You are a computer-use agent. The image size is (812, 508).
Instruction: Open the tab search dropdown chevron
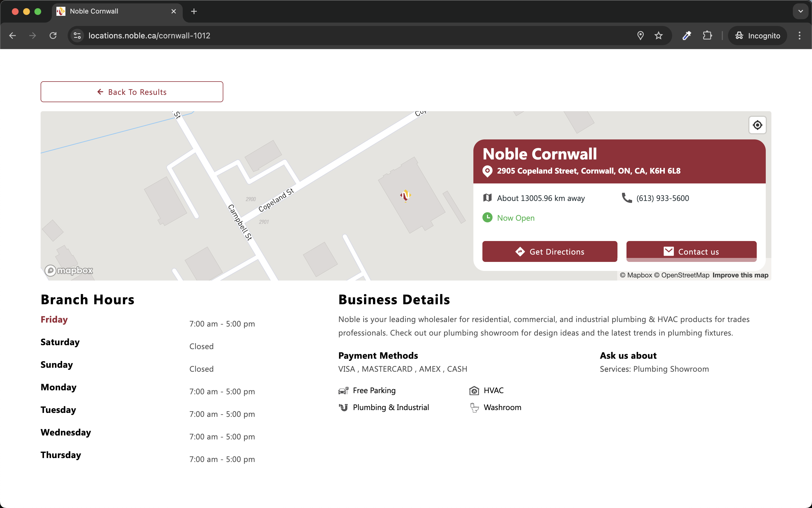click(801, 11)
